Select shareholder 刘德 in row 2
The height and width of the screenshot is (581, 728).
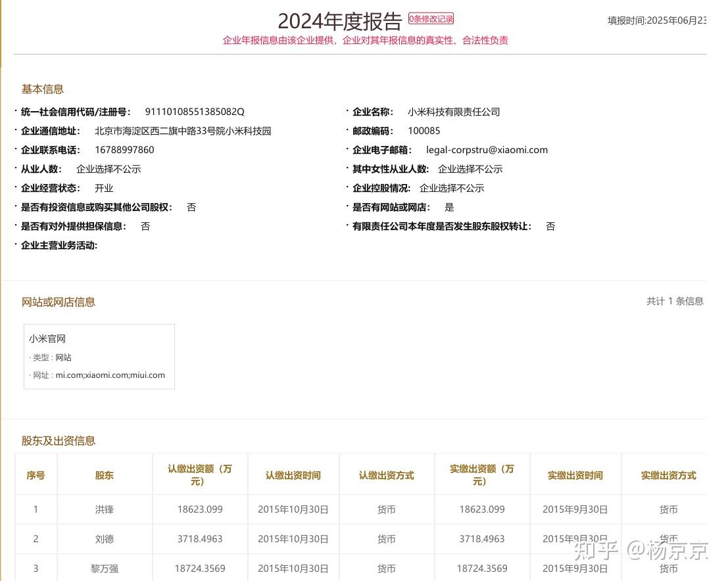105,539
